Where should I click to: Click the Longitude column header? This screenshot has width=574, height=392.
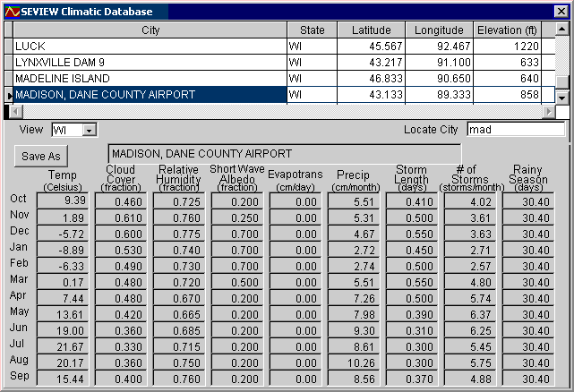[439, 30]
